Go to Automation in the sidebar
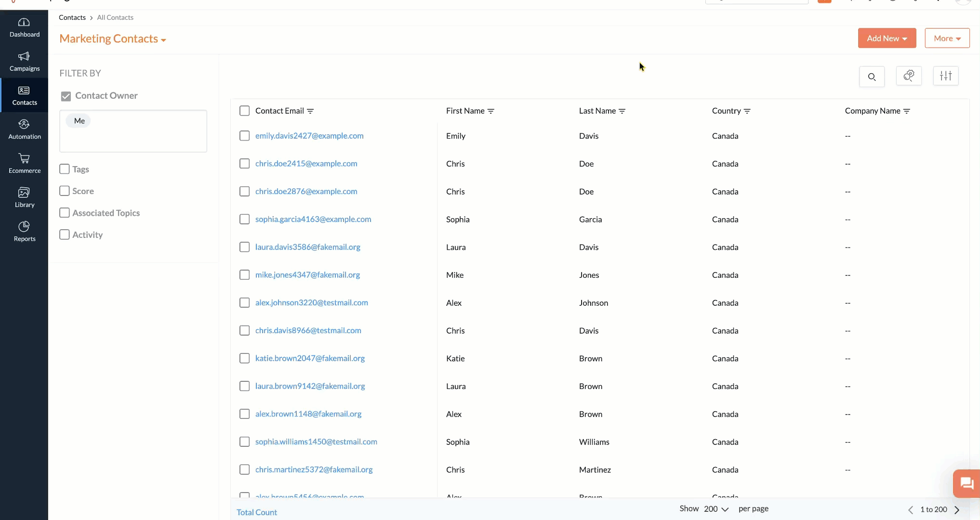 pyautogui.click(x=24, y=130)
